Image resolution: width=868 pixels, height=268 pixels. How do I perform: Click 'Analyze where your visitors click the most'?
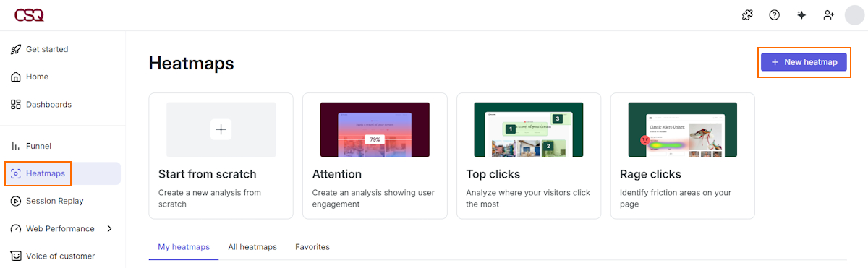tap(528, 198)
